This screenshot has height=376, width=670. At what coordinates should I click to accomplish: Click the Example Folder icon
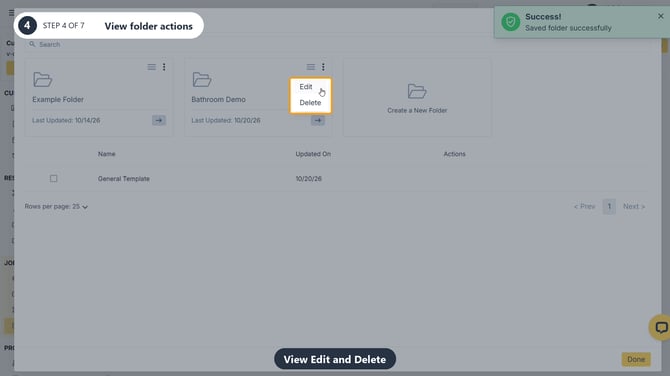pyautogui.click(x=42, y=79)
